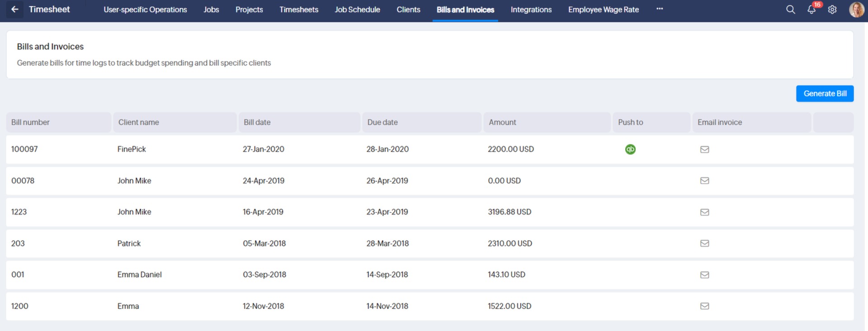Click email icon for bill 1200
This screenshot has height=331, width=868.
[x=704, y=306]
